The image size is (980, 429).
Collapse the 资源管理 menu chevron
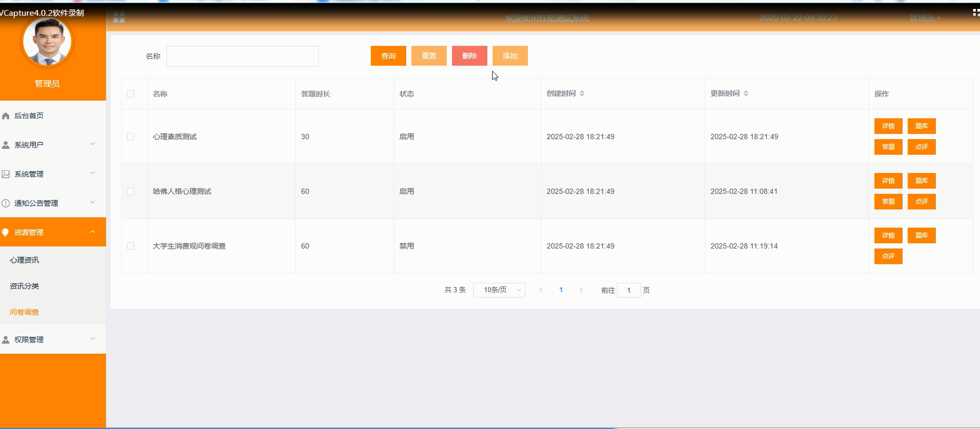pyautogui.click(x=92, y=231)
